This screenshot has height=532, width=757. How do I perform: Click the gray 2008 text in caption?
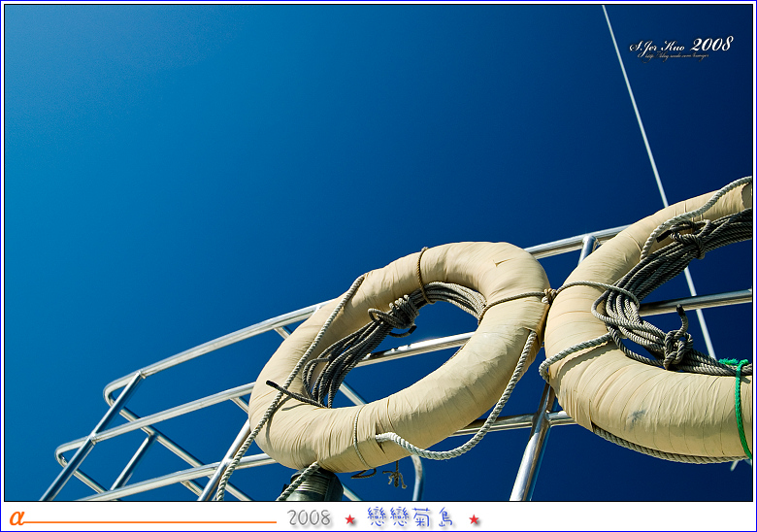click(309, 518)
